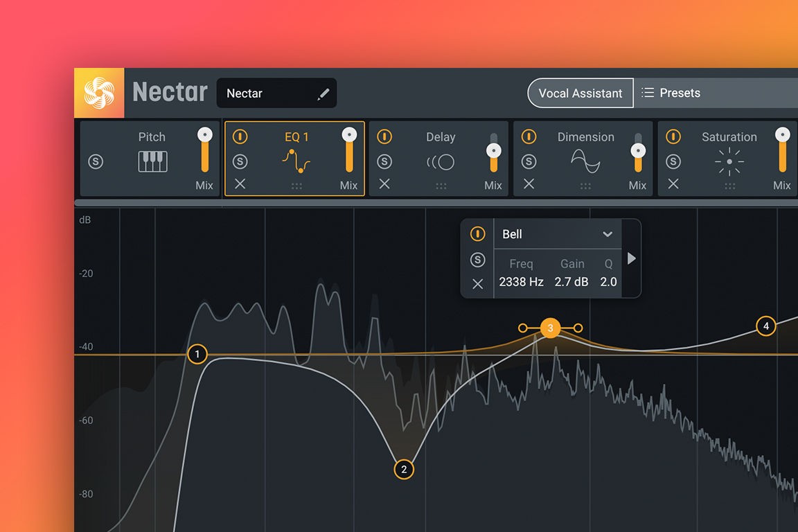Select EQ node 1 on the curve
The height and width of the screenshot is (532, 798).
pyautogui.click(x=197, y=354)
